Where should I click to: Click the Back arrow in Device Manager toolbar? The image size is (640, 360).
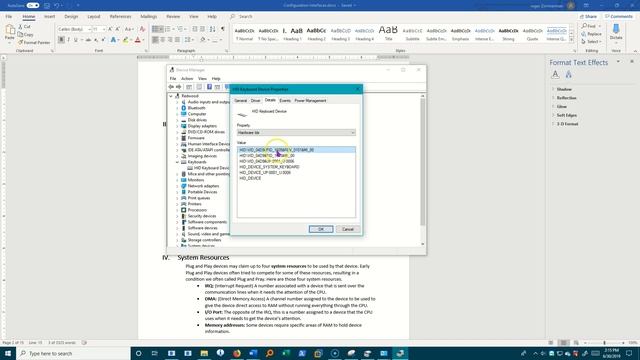[171, 87]
